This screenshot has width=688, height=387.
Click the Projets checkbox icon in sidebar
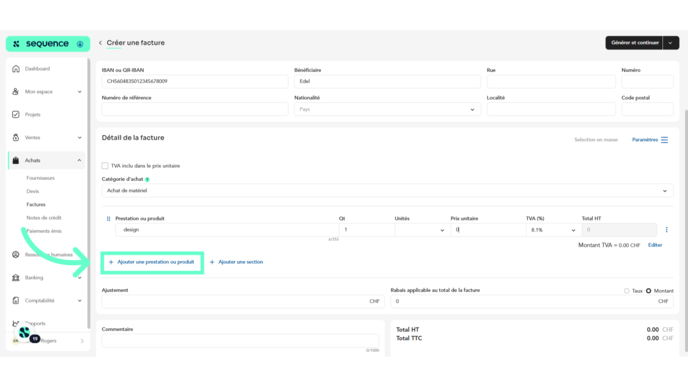pyautogui.click(x=16, y=115)
